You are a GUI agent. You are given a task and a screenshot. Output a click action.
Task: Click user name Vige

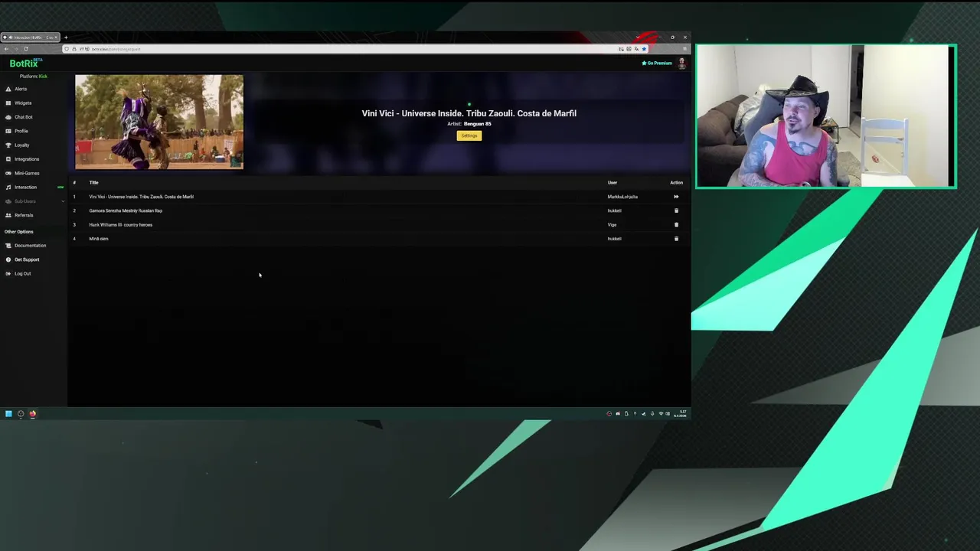click(612, 225)
